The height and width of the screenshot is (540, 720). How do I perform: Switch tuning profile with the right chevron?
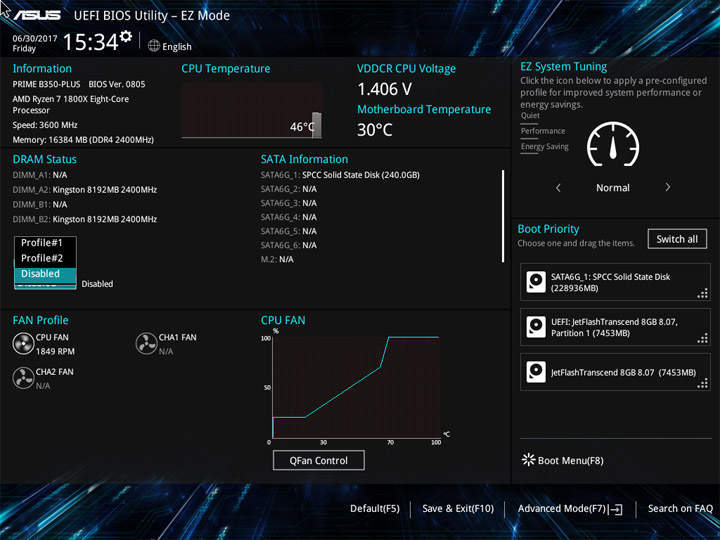[668, 187]
